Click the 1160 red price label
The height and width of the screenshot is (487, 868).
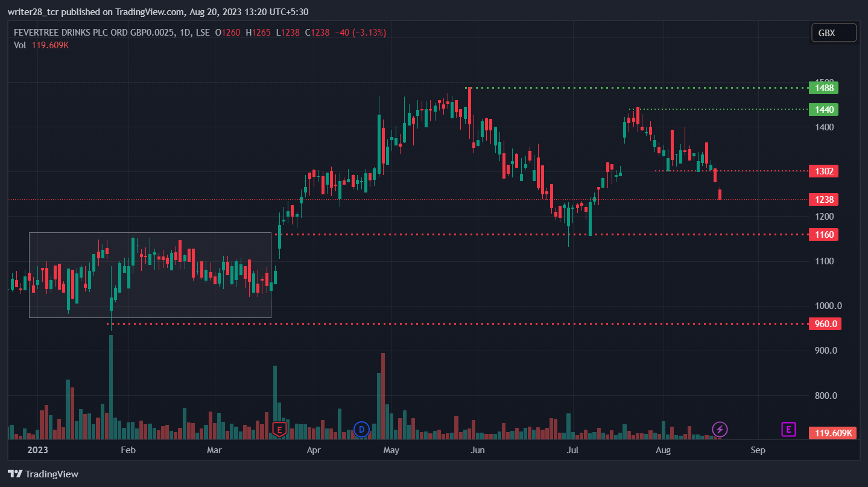coord(824,234)
